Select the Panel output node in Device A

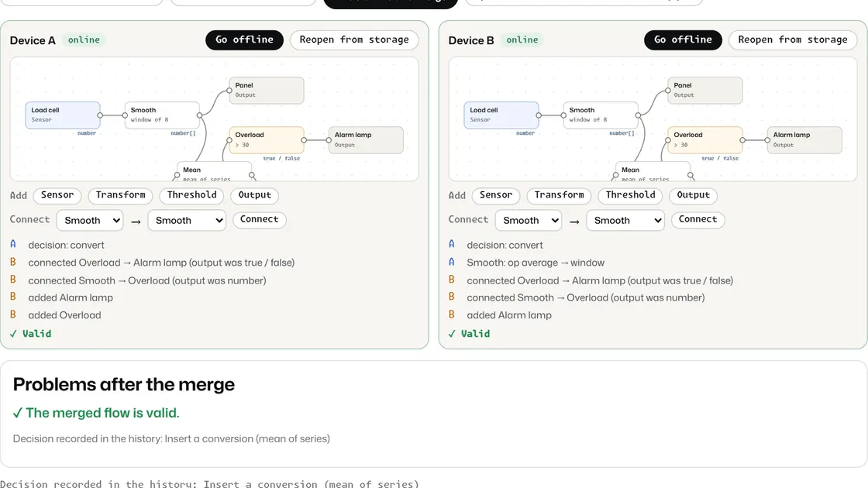click(267, 90)
